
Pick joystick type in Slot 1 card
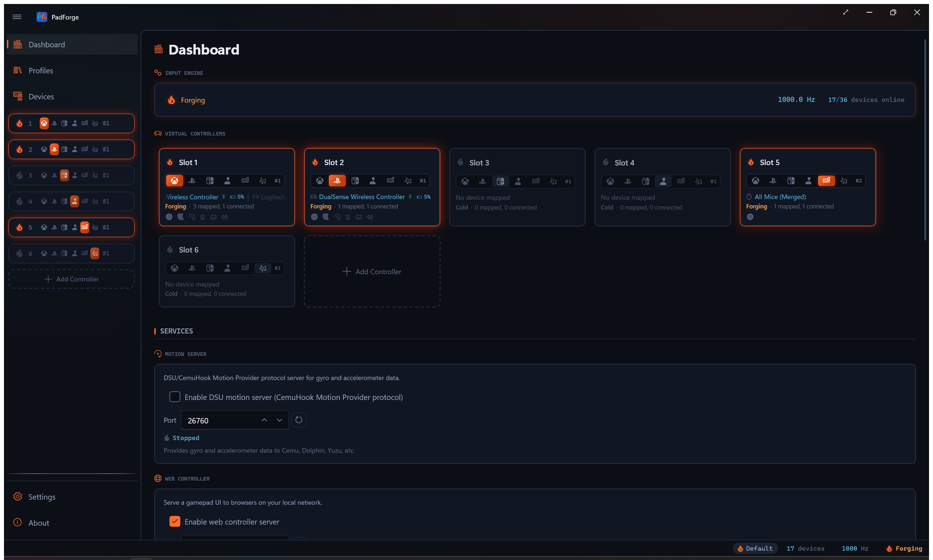pyautogui.click(x=228, y=181)
